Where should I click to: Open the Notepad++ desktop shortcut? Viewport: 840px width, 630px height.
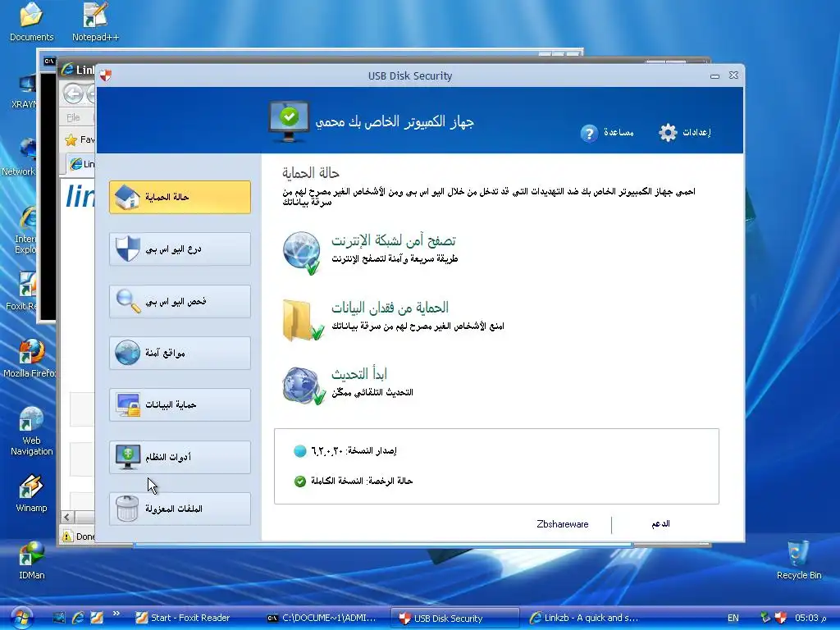(95, 21)
